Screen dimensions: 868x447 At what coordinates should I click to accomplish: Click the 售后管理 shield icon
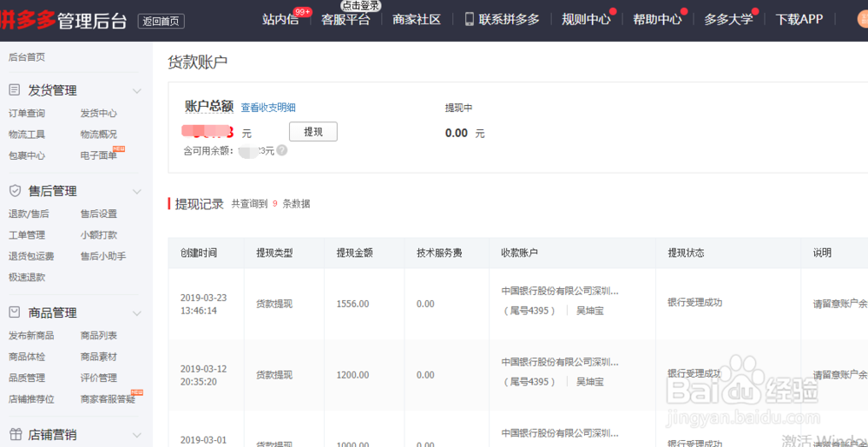point(15,191)
